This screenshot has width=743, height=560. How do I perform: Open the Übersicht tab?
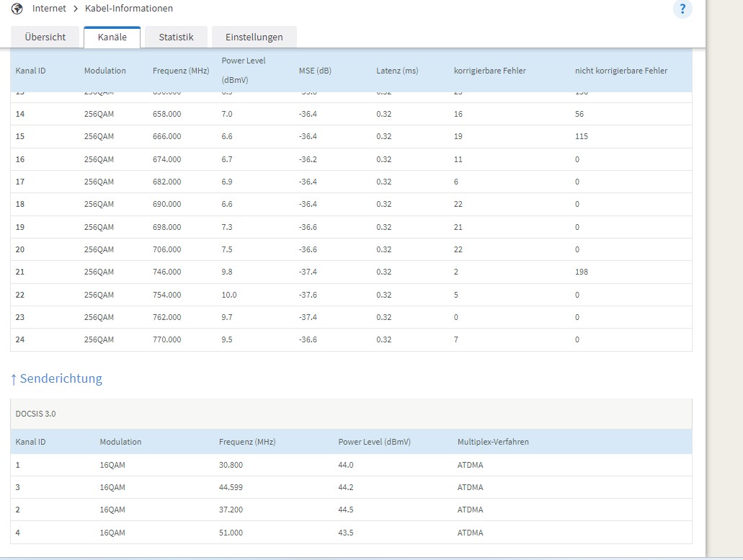click(45, 37)
